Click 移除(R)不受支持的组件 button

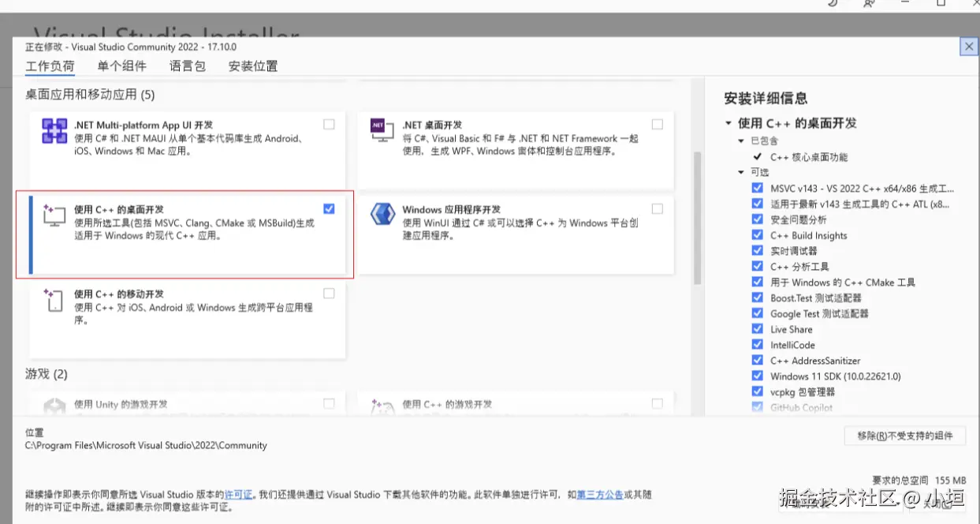click(x=905, y=436)
